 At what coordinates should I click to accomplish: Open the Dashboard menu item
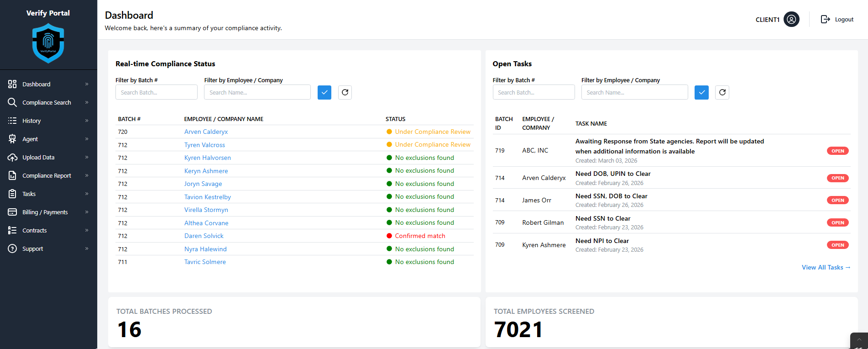[x=48, y=84]
